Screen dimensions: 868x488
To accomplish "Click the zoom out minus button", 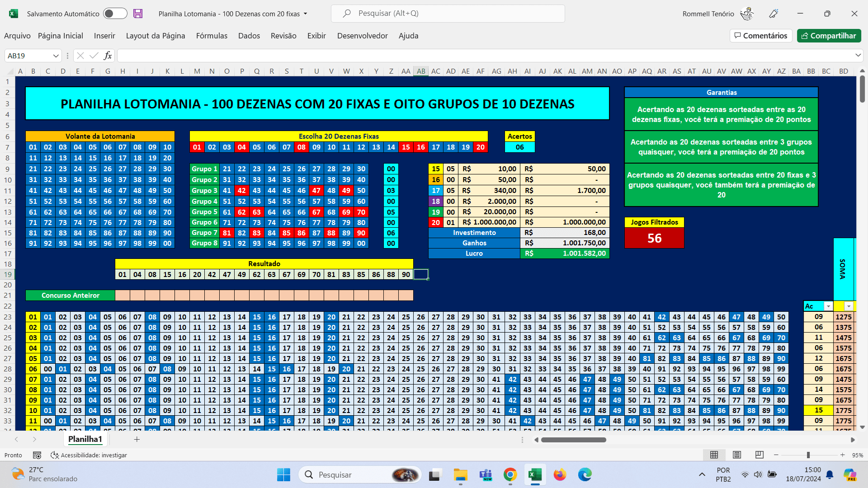I will tap(776, 455).
